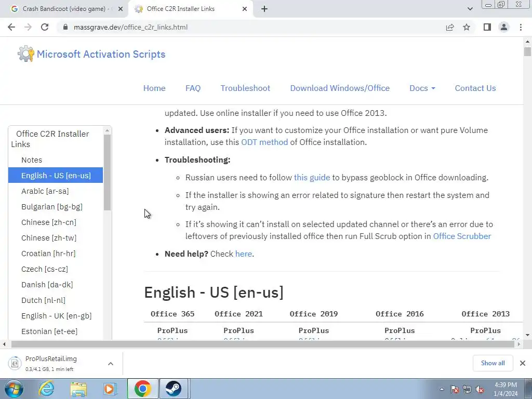Select Arabic [ar-sa] in sidebar
Screen dimensions: 532x399
tap(45, 191)
